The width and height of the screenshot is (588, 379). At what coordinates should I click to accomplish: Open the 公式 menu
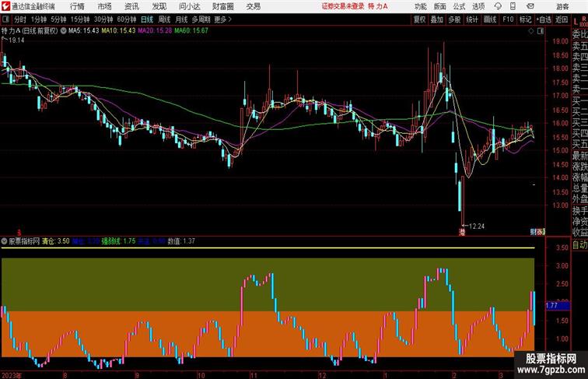(x=459, y=6)
